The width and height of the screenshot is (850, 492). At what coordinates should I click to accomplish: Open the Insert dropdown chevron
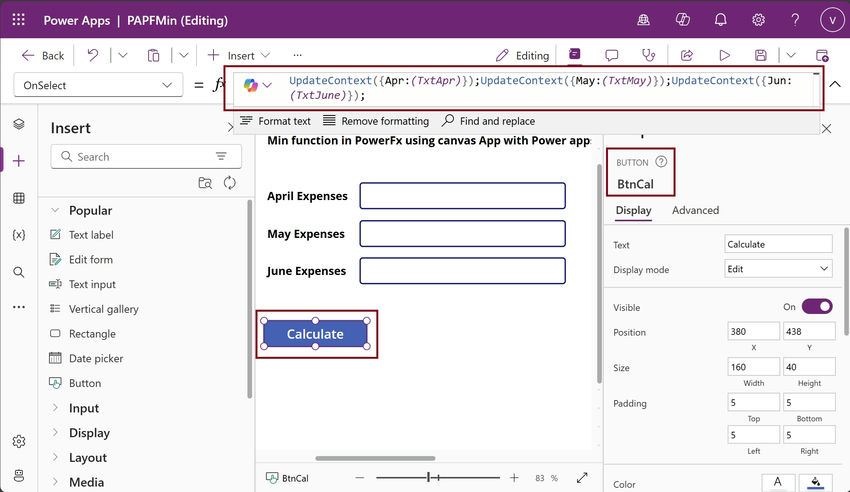pyautogui.click(x=265, y=55)
